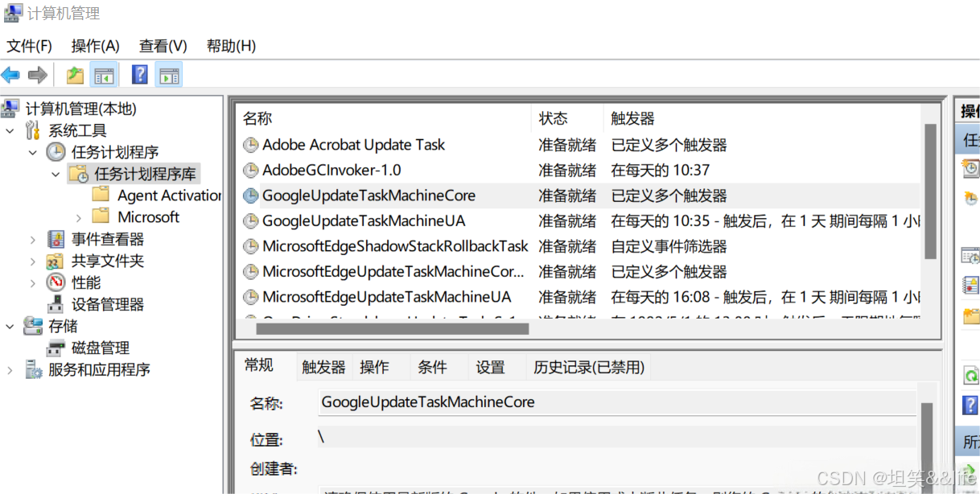
Task: Click the Agent Activation folder icon
Action: (101, 195)
